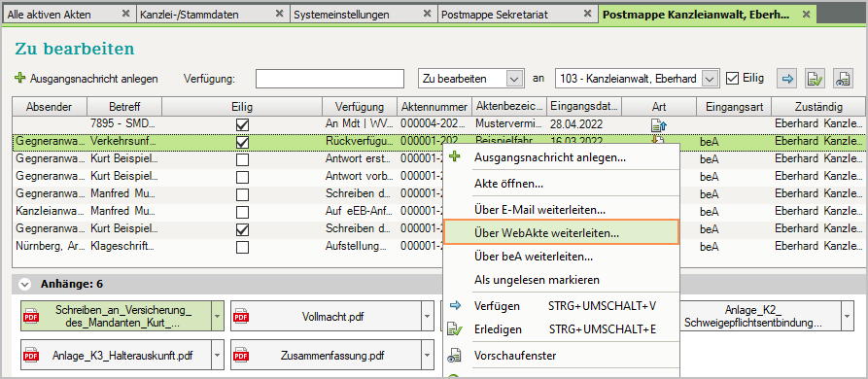This screenshot has width=868, height=379.
Task: Open the Vollmacht.pdf attachment
Action: tap(327, 316)
